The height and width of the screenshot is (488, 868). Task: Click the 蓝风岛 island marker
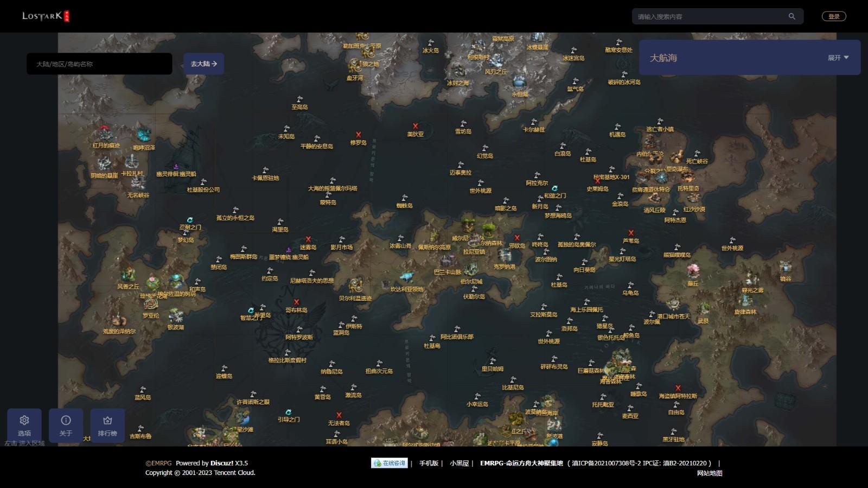click(143, 390)
